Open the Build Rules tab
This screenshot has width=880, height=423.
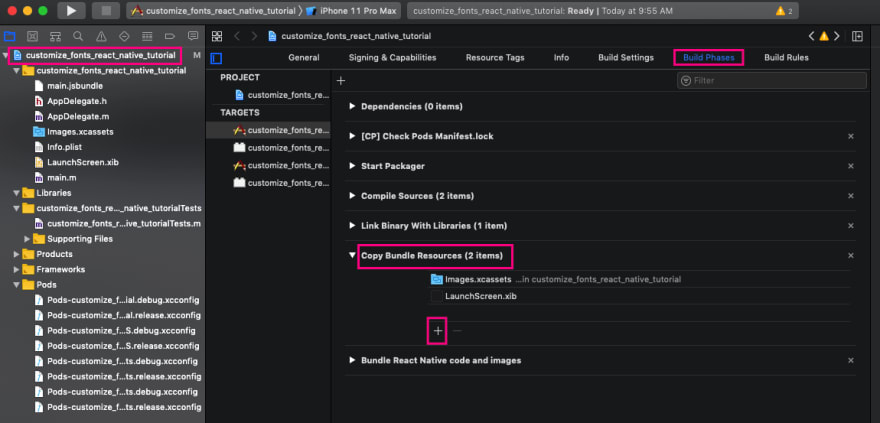tap(786, 58)
